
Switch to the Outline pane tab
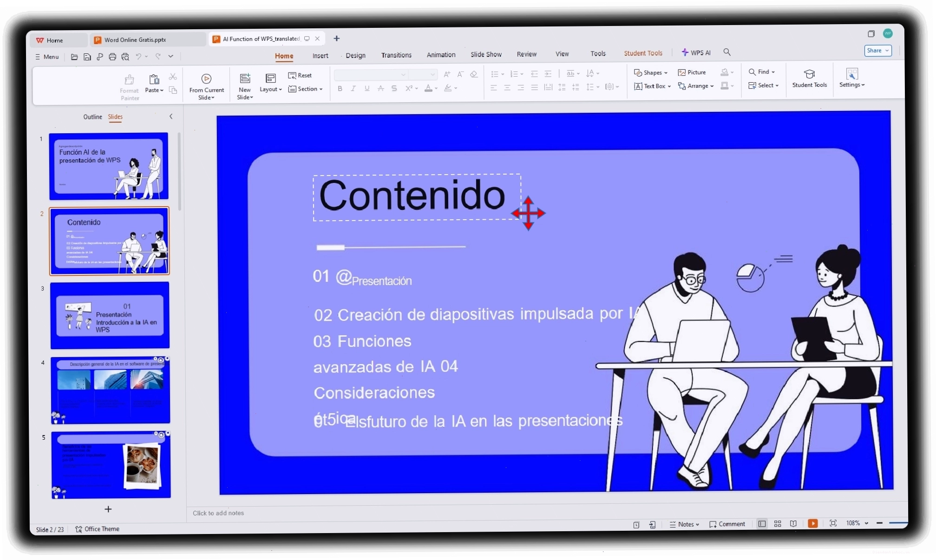(x=92, y=117)
